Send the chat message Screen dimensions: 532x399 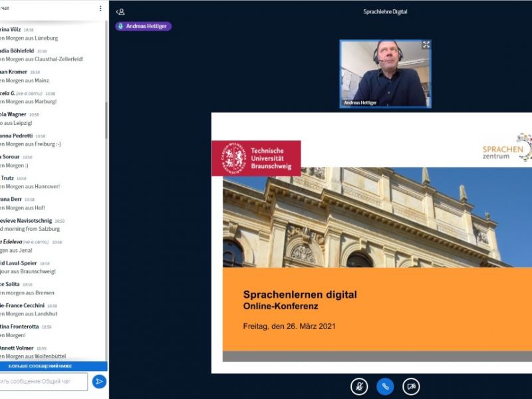[99, 381]
